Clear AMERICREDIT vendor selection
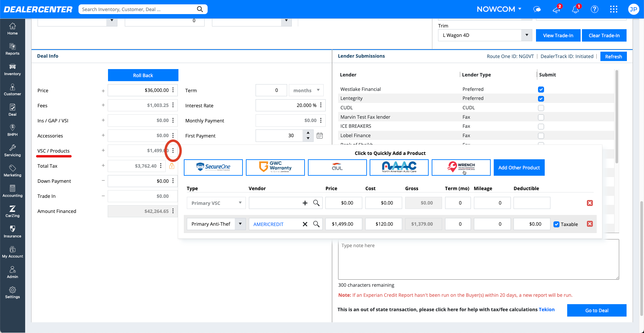The height and width of the screenshot is (333, 644). pos(305,224)
